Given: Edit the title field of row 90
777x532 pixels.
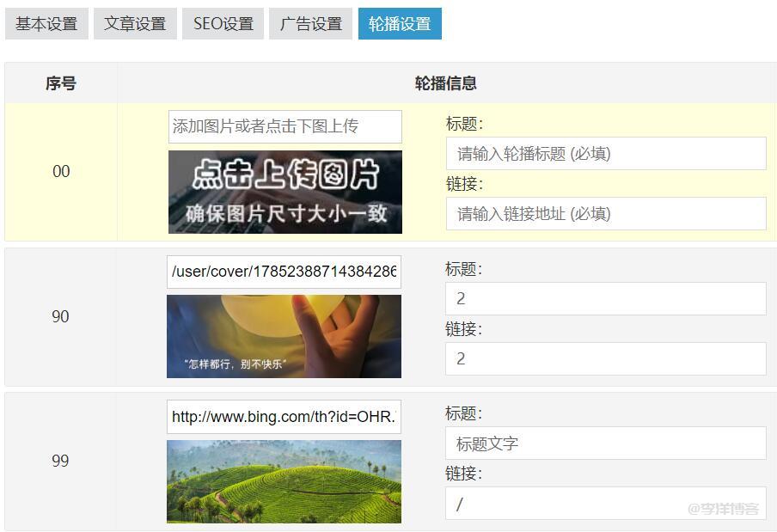Looking at the screenshot, I should (x=605, y=298).
